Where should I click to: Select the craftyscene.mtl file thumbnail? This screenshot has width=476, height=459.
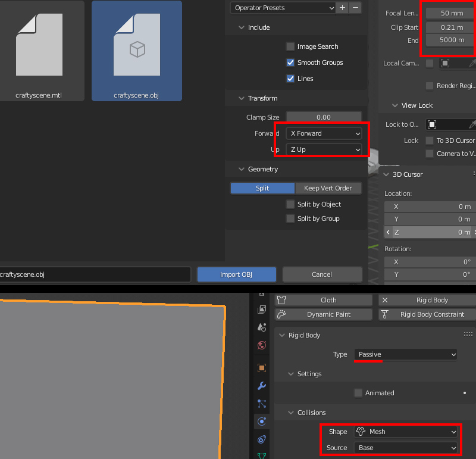[39, 51]
